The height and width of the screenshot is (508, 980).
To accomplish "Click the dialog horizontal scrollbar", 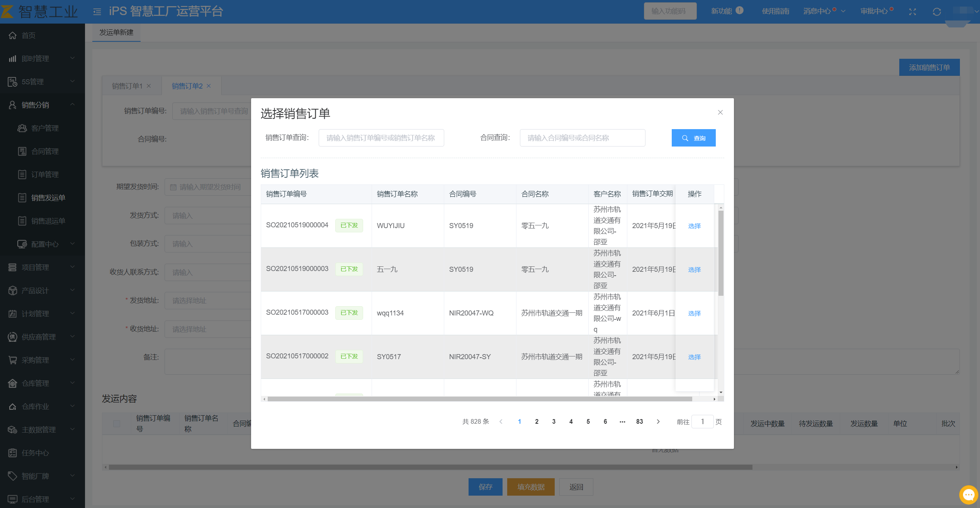I will click(x=479, y=399).
